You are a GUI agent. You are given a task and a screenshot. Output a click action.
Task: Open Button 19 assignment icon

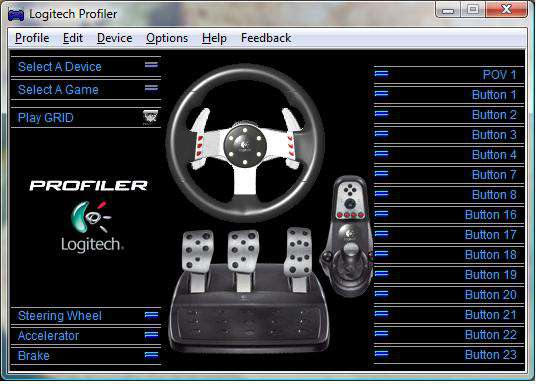[x=381, y=274]
